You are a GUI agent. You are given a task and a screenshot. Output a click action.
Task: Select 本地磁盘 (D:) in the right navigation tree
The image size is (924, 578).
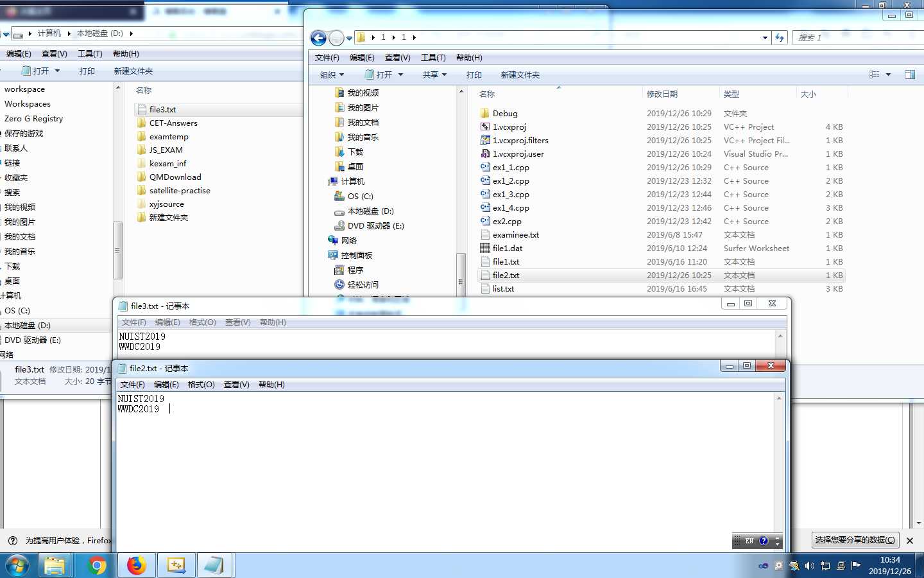(x=370, y=211)
